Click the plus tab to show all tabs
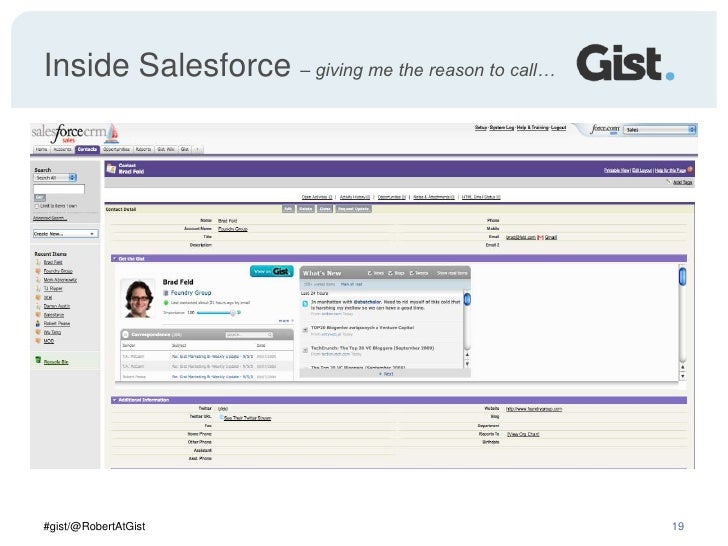The height and width of the screenshot is (546, 728). coord(197,150)
